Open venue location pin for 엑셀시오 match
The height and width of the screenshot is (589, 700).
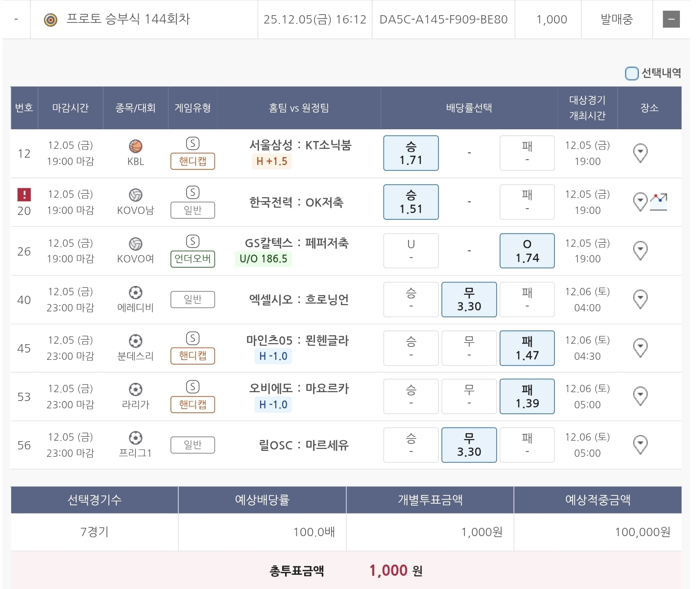640,299
